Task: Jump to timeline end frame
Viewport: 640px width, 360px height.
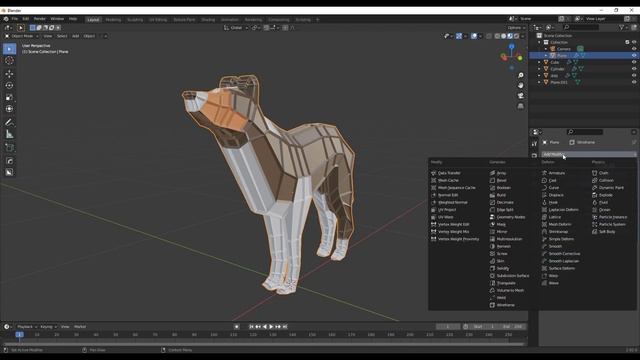Action: [285, 327]
